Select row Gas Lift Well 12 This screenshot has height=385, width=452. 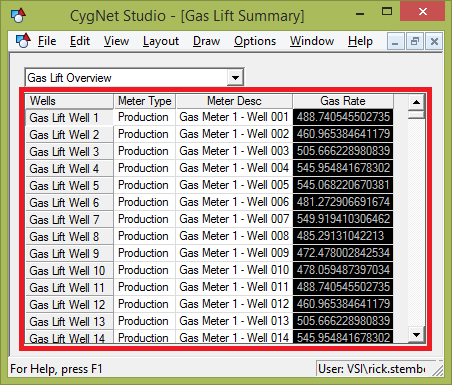click(x=69, y=305)
